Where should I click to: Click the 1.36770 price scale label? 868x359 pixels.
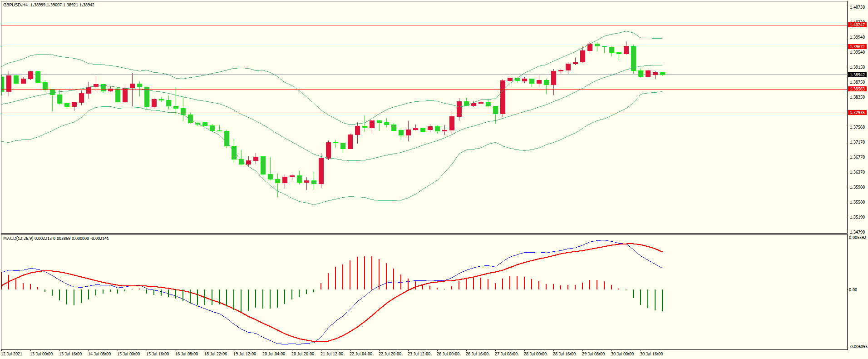[x=857, y=157]
